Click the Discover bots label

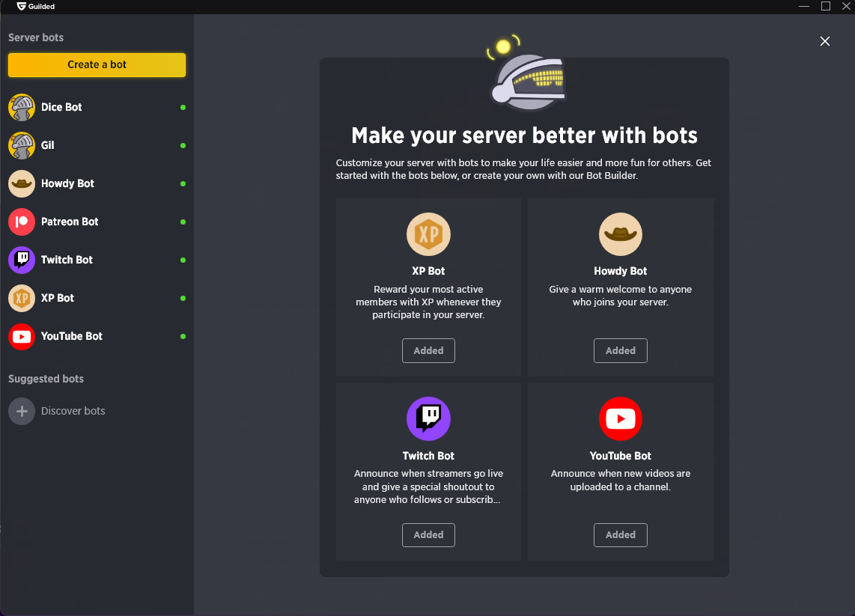pos(73,411)
